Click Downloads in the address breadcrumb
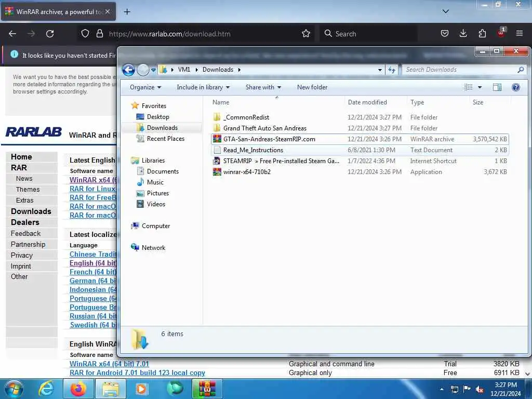The width and height of the screenshot is (532, 399). tap(218, 70)
